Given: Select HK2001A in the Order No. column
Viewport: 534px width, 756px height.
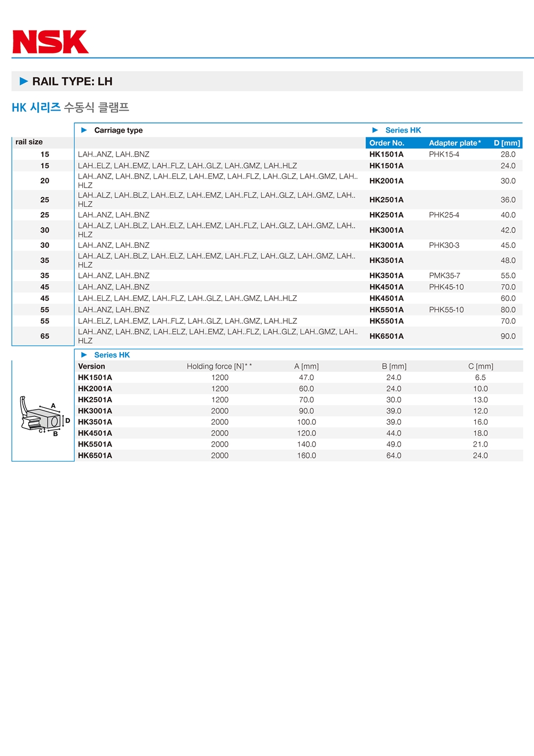Looking at the screenshot, I should point(387,181).
